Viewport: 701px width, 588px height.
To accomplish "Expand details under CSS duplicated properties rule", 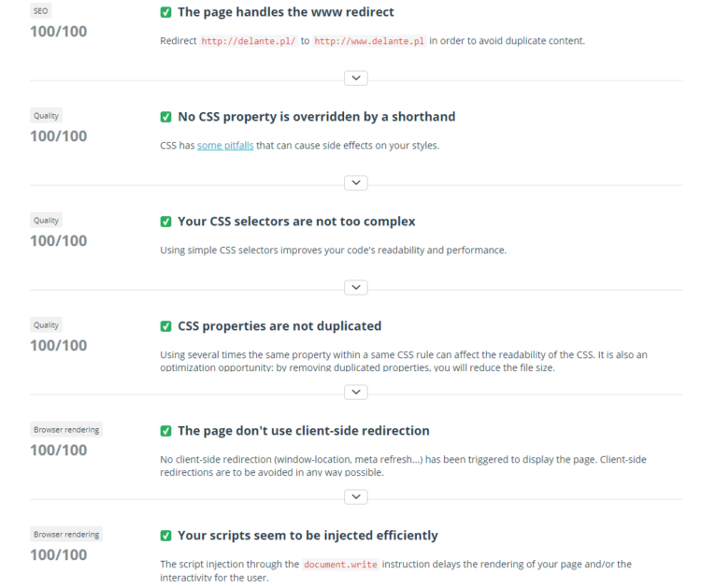I will pyautogui.click(x=356, y=392).
